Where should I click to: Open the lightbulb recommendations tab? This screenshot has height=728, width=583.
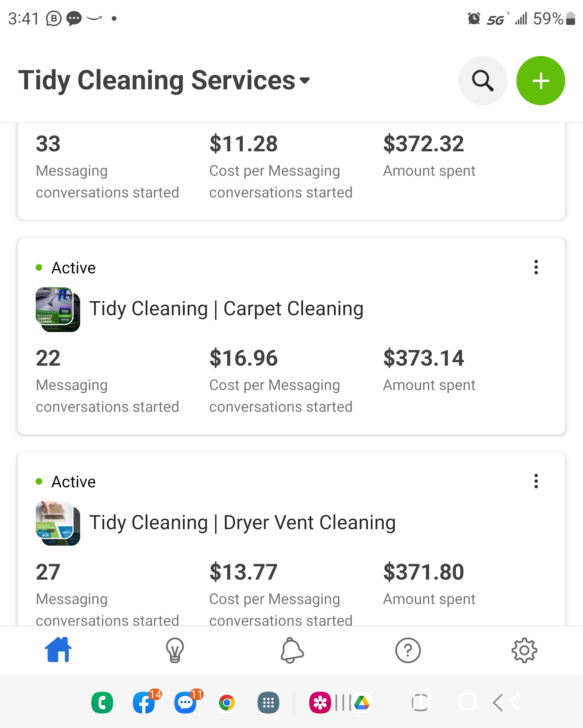[175, 650]
